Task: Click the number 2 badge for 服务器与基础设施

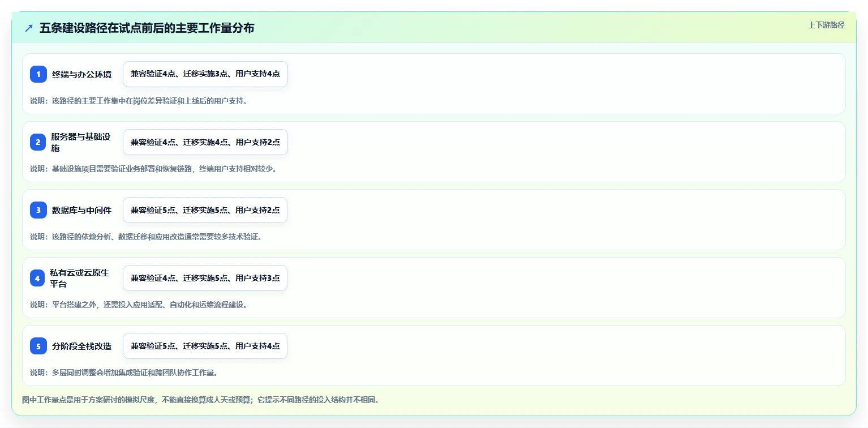Action: coord(38,142)
